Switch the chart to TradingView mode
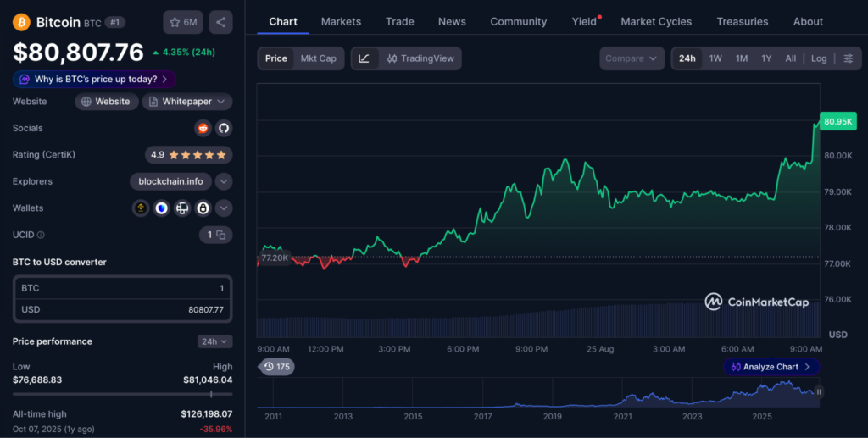 coord(420,58)
